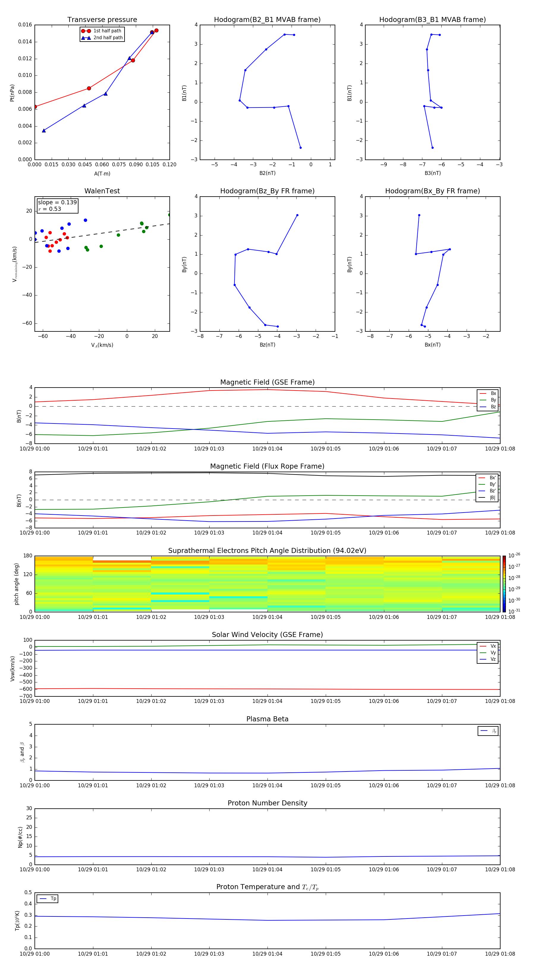Click the 'By' entry in GSE legend
The height and width of the screenshot is (980, 535).
pyautogui.click(x=488, y=400)
